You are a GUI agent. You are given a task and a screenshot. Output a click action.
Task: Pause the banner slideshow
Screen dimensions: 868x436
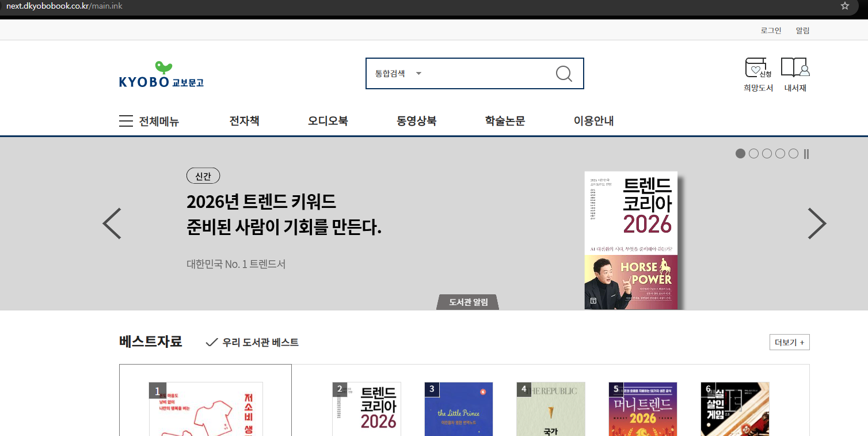click(806, 154)
